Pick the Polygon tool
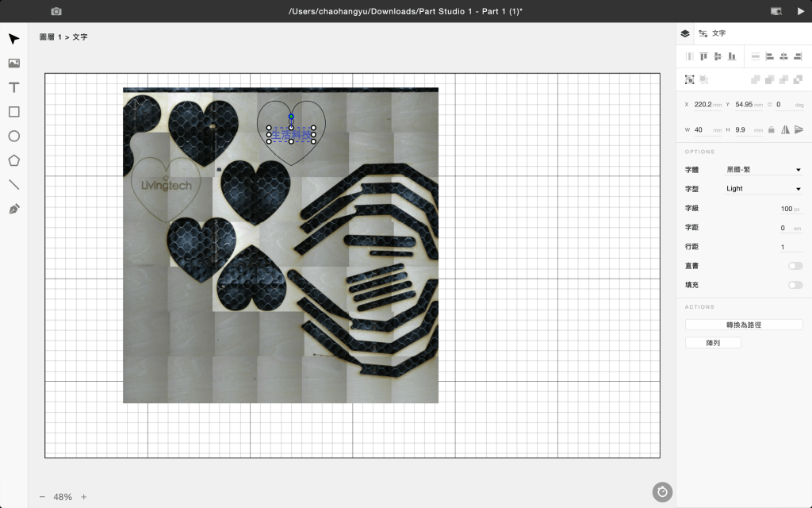Screen dimensions: 812x508 pyautogui.click(x=13, y=160)
